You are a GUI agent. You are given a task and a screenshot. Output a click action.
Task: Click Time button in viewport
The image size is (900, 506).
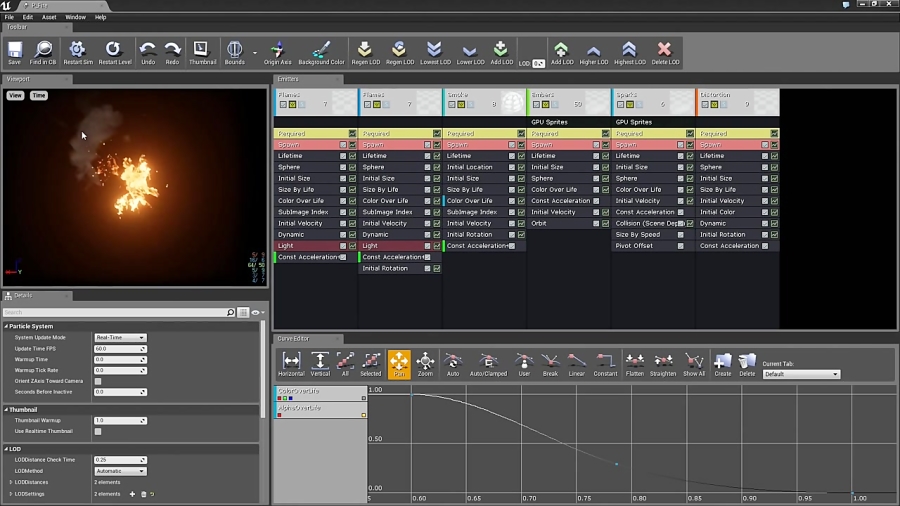pyautogui.click(x=38, y=95)
